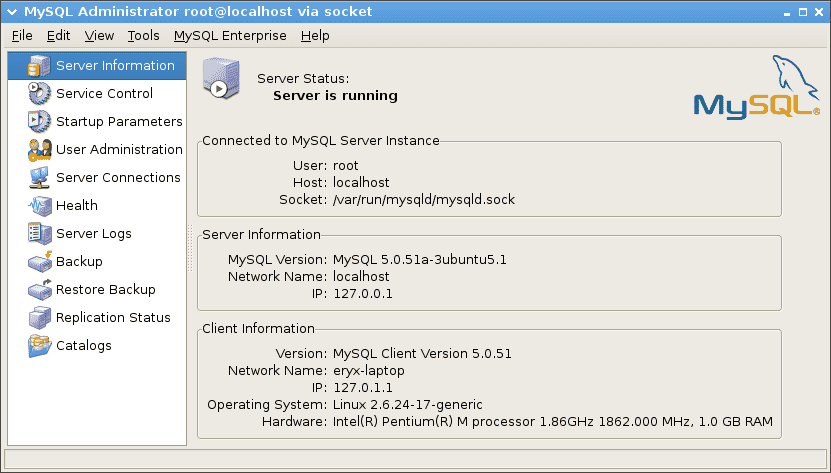Click the sidebar pane splitter handle
The height and width of the screenshot is (473, 831).
click(x=190, y=248)
